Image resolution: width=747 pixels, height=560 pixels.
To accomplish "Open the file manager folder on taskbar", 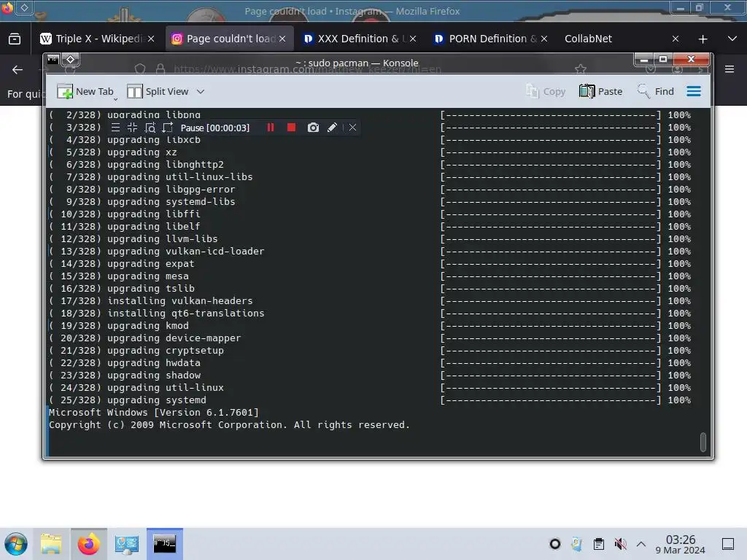I will coord(51,544).
